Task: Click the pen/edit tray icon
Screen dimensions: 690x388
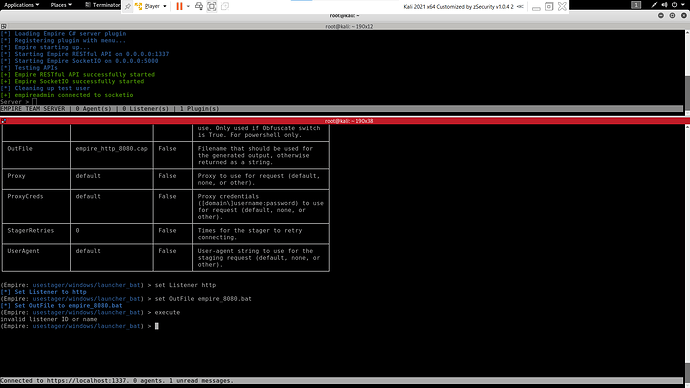Action: tap(654, 5)
